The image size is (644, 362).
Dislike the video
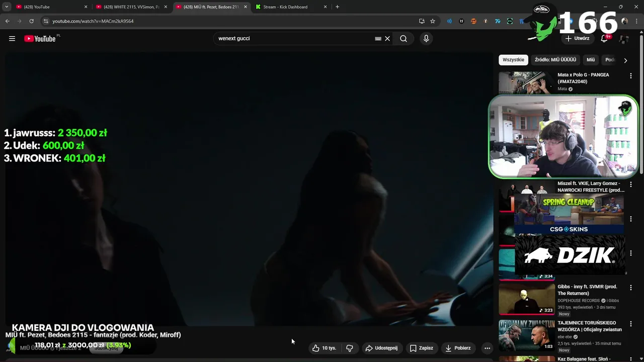tap(350, 348)
